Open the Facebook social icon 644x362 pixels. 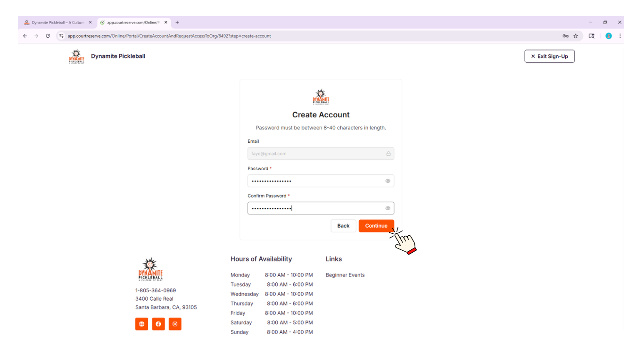tap(158, 324)
